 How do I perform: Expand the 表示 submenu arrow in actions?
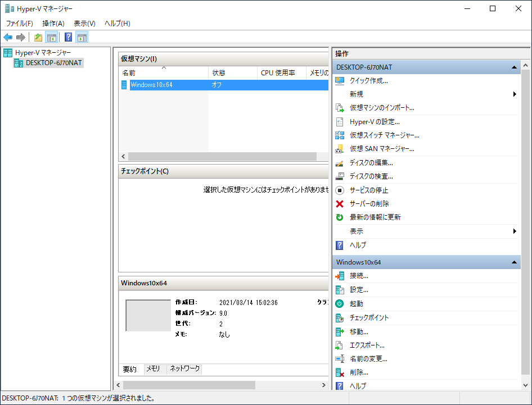pos(515,231)
